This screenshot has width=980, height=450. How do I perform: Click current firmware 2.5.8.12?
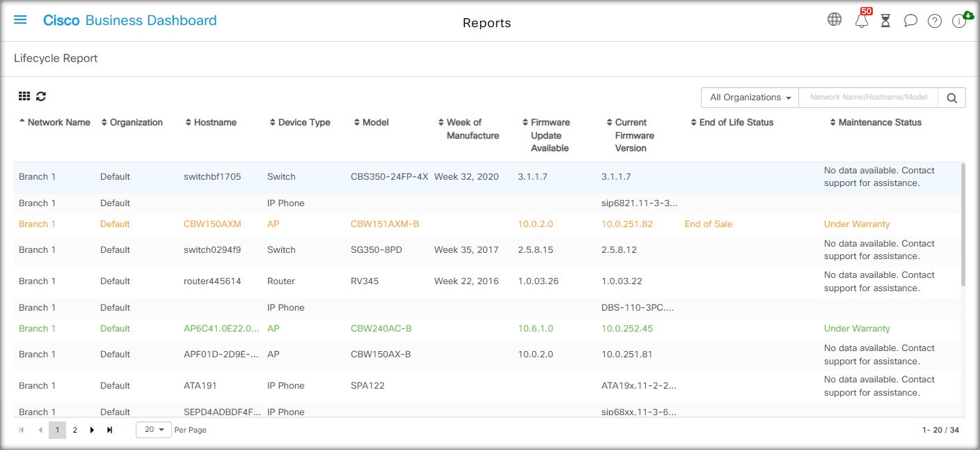pyautogui.click(x=619, y=250)
